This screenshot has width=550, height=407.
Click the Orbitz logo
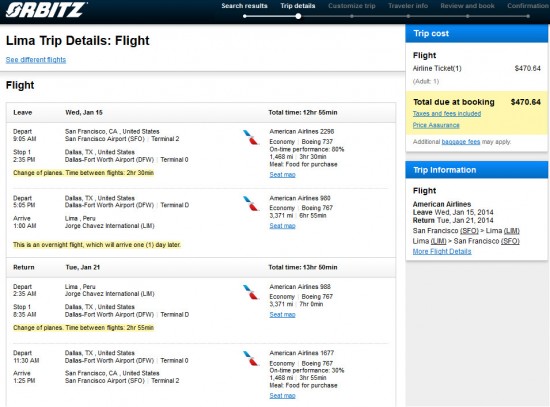[x=46, y=9]
